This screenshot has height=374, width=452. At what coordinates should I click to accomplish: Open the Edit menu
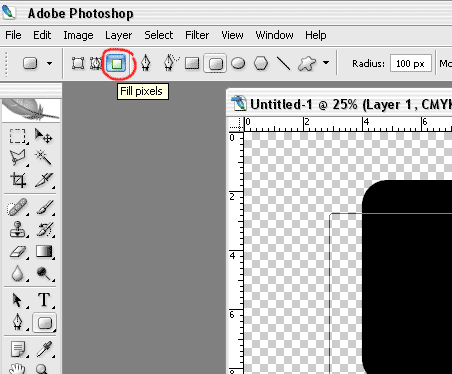click(42, 35)
